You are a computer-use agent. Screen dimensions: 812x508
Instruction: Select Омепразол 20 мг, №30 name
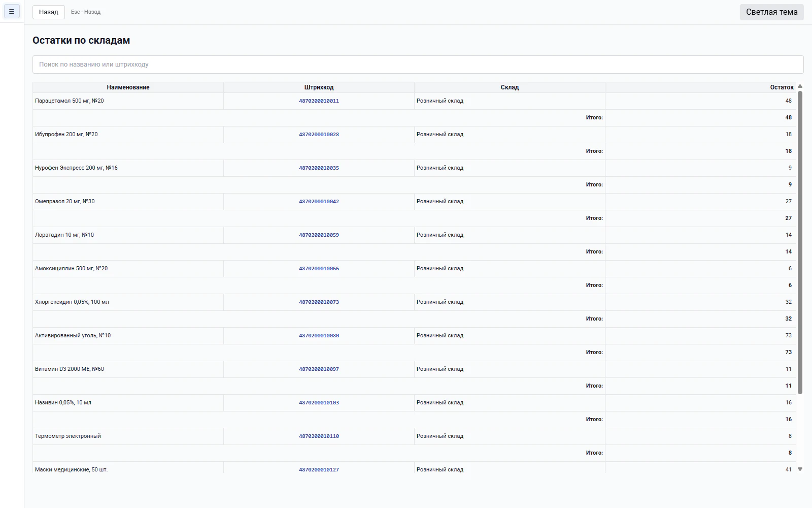(65, 202)
